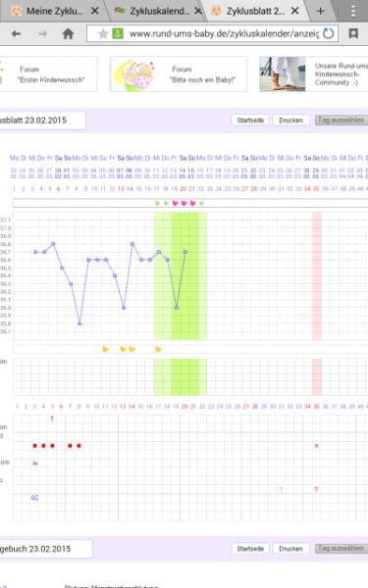Click the temperature point at 36.0 on day 13
This screenshot has height=588, width=368.
coord(124,308)
